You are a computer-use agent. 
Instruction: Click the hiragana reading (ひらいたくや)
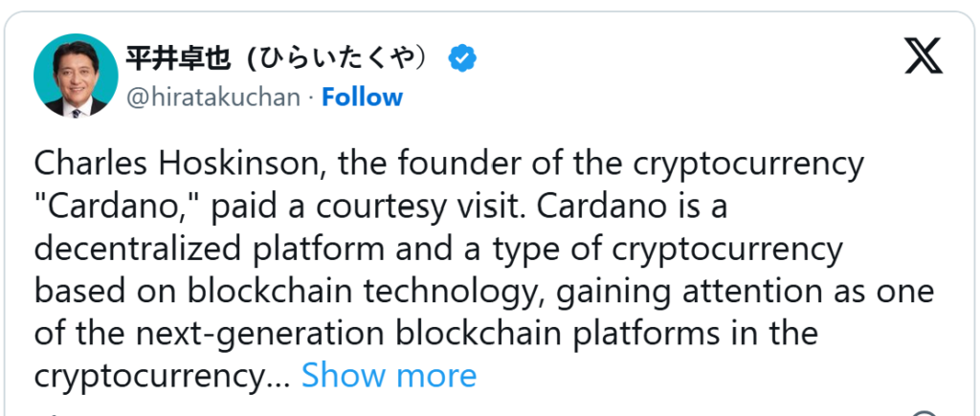(343, 59)
